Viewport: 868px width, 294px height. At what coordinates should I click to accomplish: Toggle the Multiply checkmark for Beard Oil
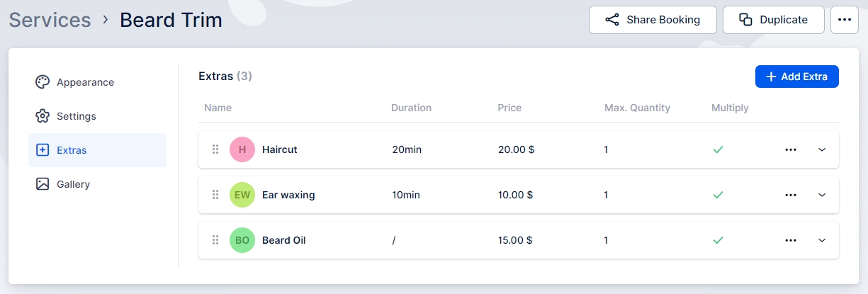click(x=718, y=240)
